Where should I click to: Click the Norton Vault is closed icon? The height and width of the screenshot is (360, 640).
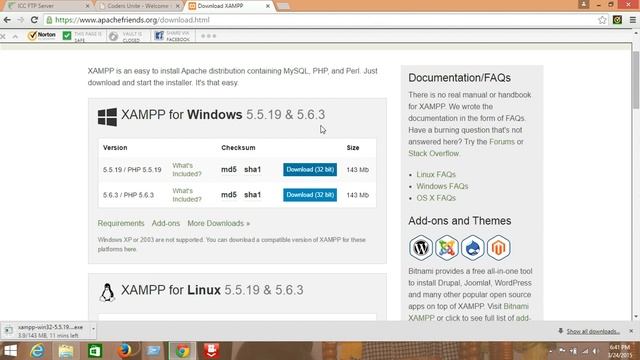[x=113, y=36]
